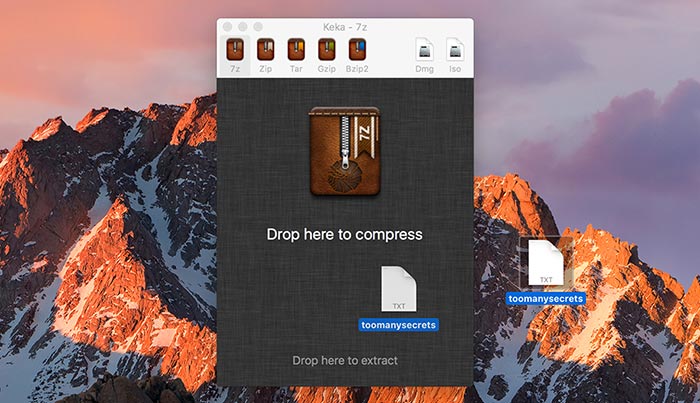
Task: Click the Keka - 7z window title
Action: [345, 27]
